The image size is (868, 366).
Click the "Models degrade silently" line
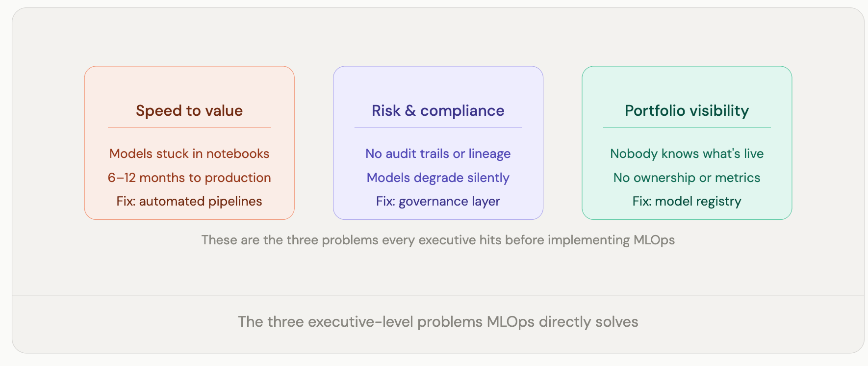(438, 178)
